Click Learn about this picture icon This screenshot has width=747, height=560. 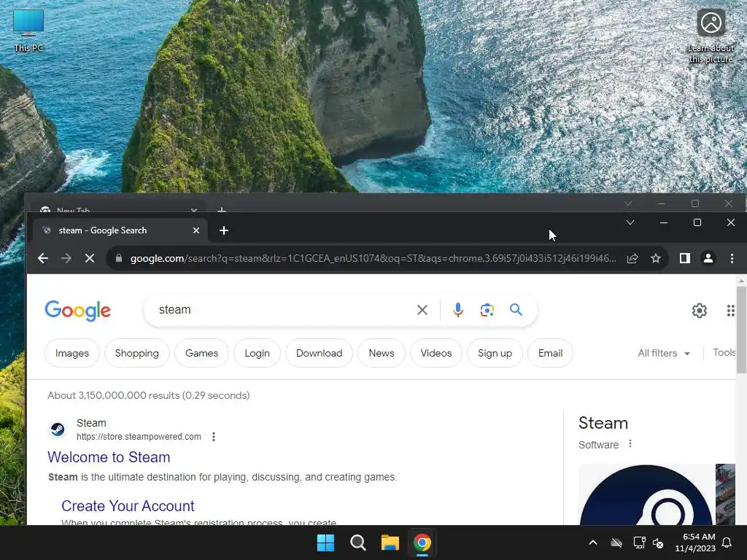point(711,35)
